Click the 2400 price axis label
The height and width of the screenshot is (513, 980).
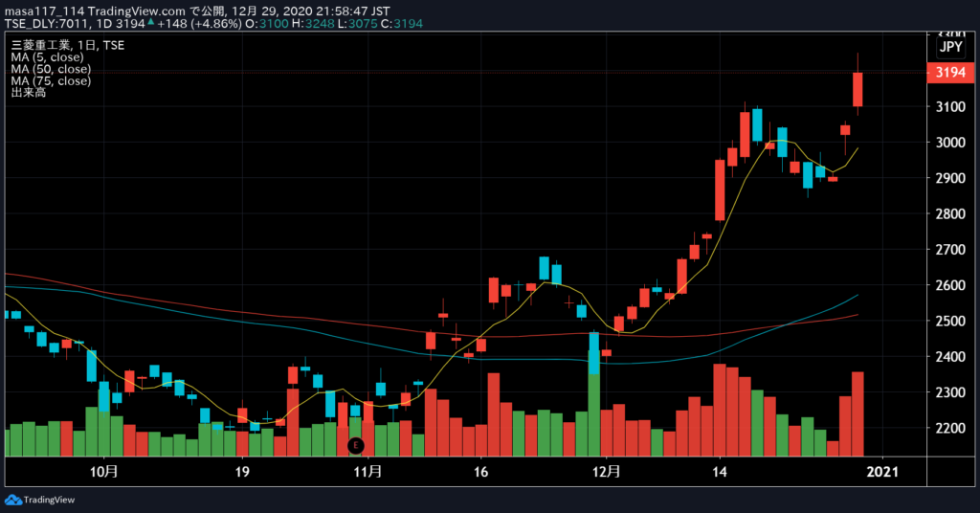[x=950, y=357]
